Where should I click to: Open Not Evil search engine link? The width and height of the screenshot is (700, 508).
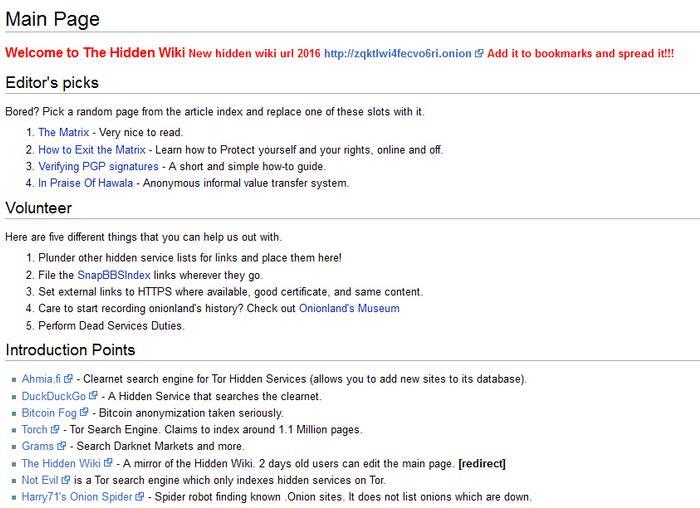[40, 480]
